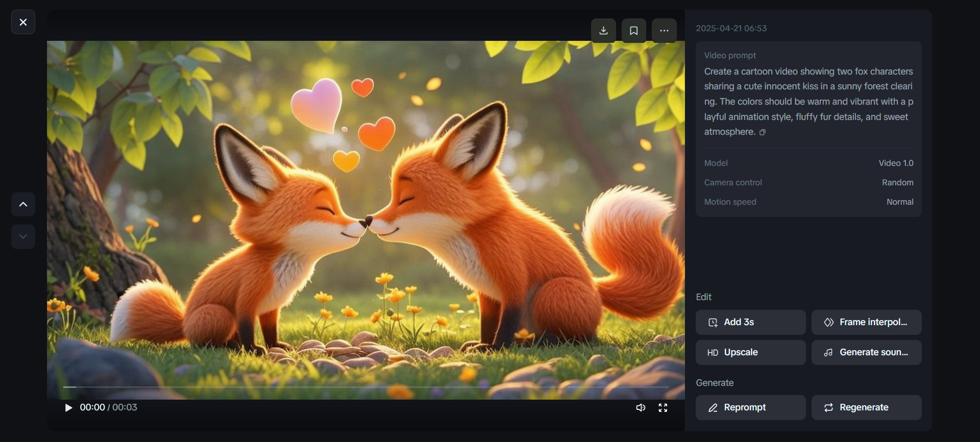The image size is (980, 442).
Task: Click the Add 3s button
Action: [x=750, y=322]
